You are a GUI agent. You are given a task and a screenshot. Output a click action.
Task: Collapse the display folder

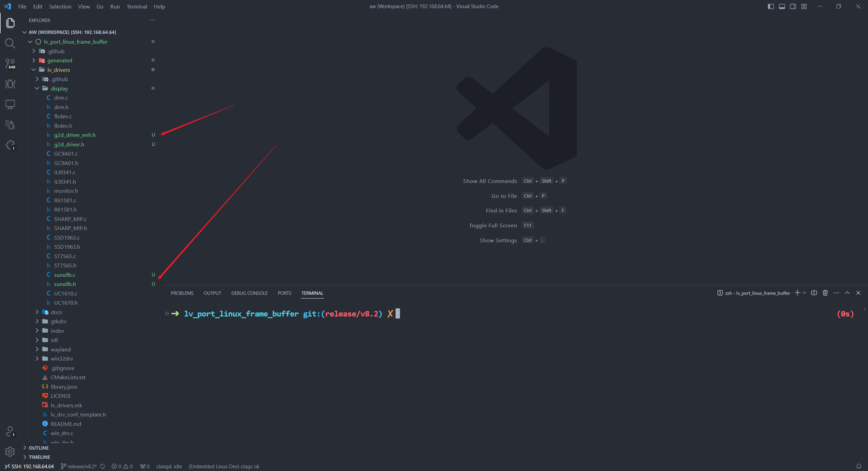coord(37,88)
